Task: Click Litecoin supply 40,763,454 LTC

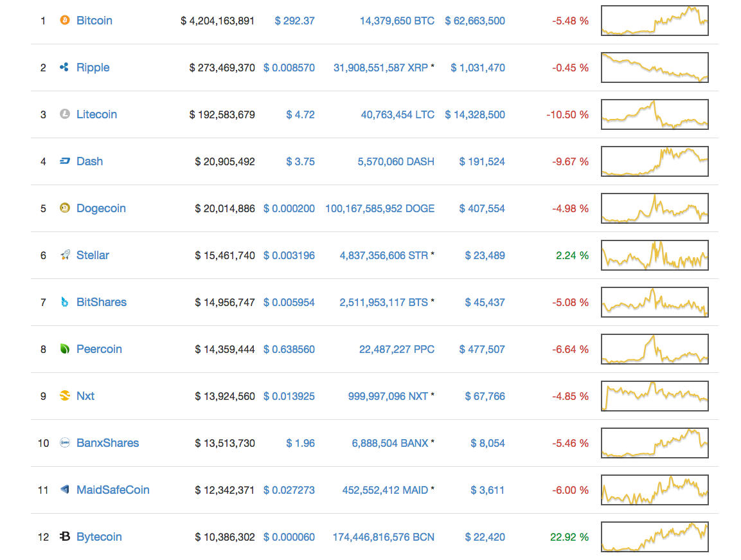Action: pos(397,114)
